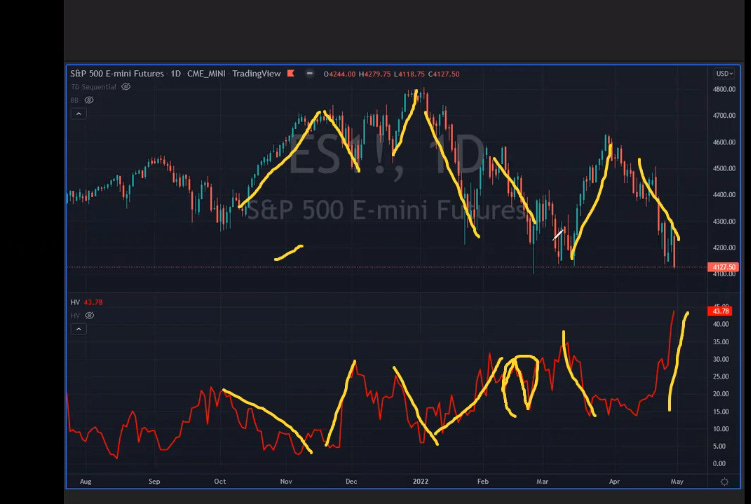Click the high value H4279.75
The height and width of the screenshot is (504, 751).
click(375, 74)
